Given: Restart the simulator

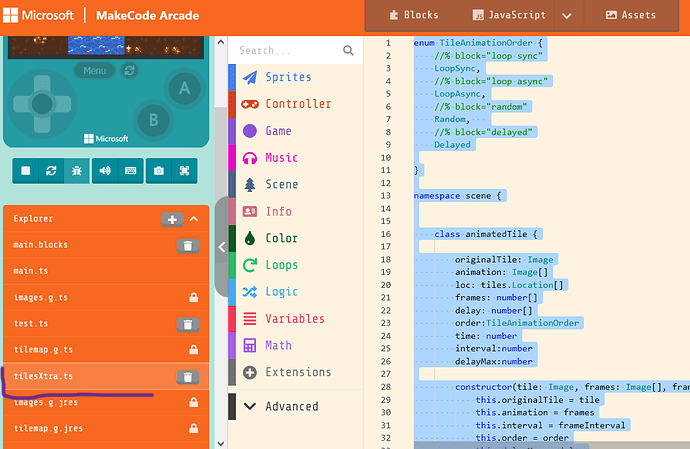Looking at the screenshot, I should (x=51, y=171).
